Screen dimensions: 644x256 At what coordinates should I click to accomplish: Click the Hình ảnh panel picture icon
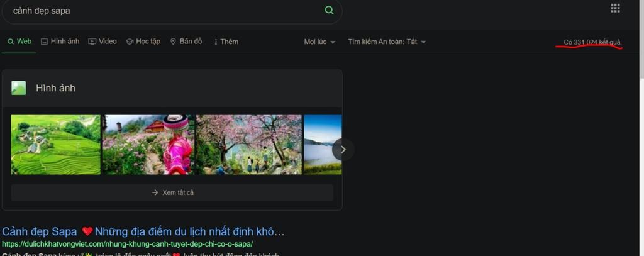[18, 88]
